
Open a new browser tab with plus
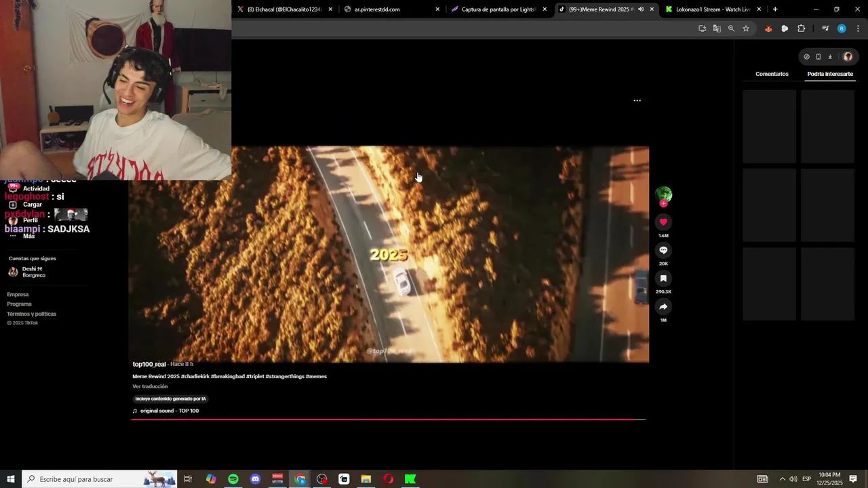click(x=775, y=9)
